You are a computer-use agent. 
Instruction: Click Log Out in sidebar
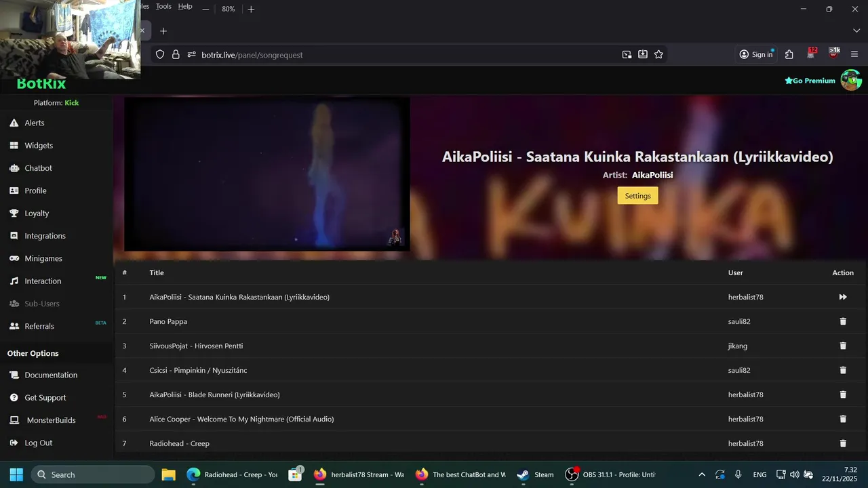click(38, 443)
